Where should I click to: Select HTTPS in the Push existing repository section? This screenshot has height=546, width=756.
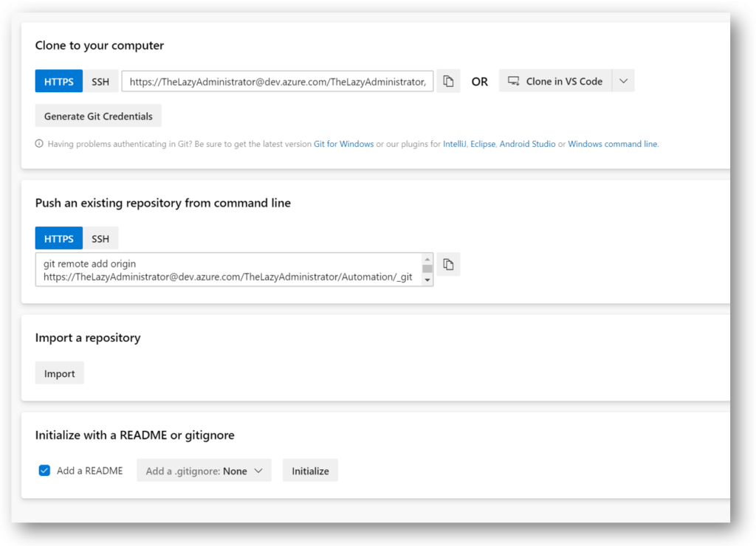(x=59, y=238)
